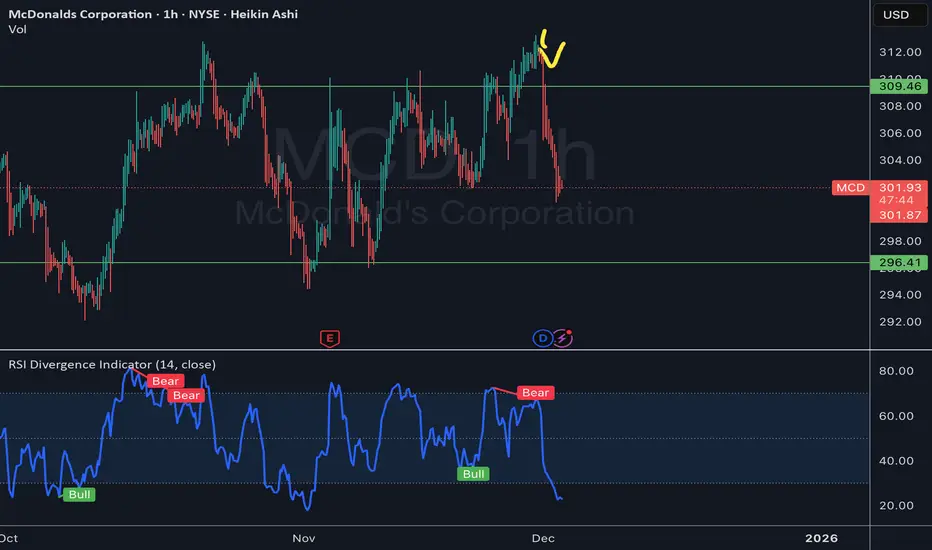The width and height of the screenshot is (932, 550).
Task: Click the 306.00 price scale value
Action: (900, 133)
